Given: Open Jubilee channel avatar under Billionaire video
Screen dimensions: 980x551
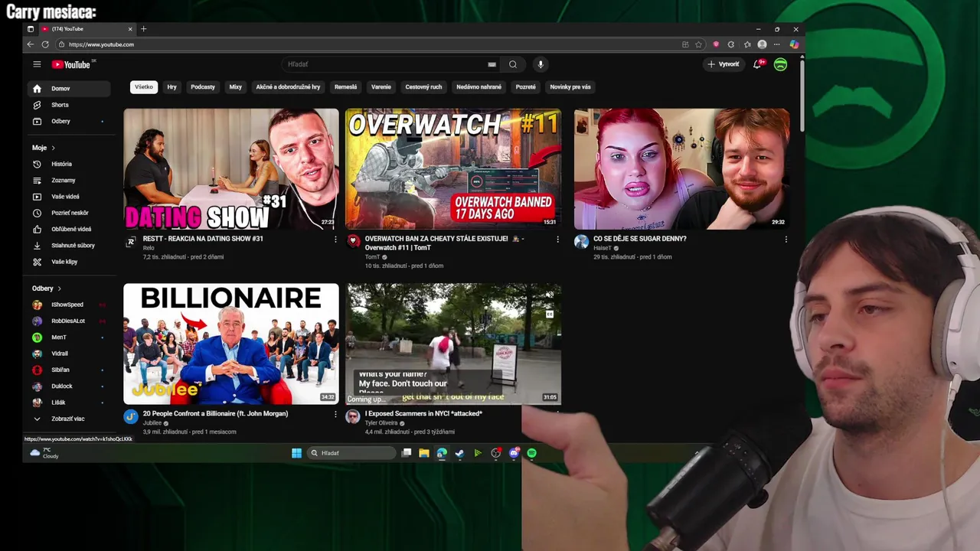Looking at the screenshot, I should [131, 416].
